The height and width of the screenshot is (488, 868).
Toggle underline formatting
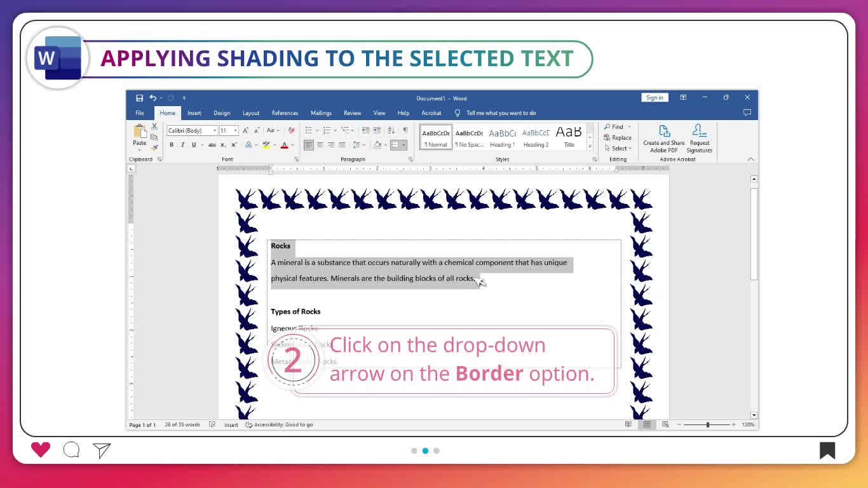pos(194,145)
